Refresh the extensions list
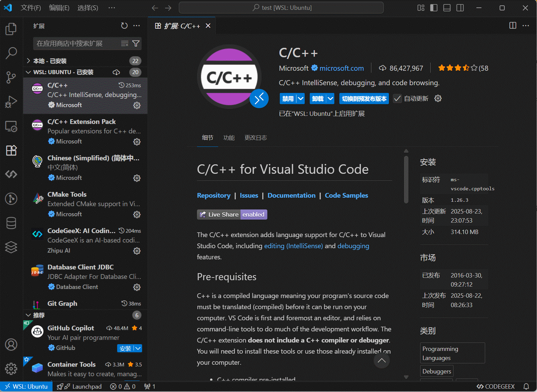Screen dimensions: 537x392 [124, 26]
